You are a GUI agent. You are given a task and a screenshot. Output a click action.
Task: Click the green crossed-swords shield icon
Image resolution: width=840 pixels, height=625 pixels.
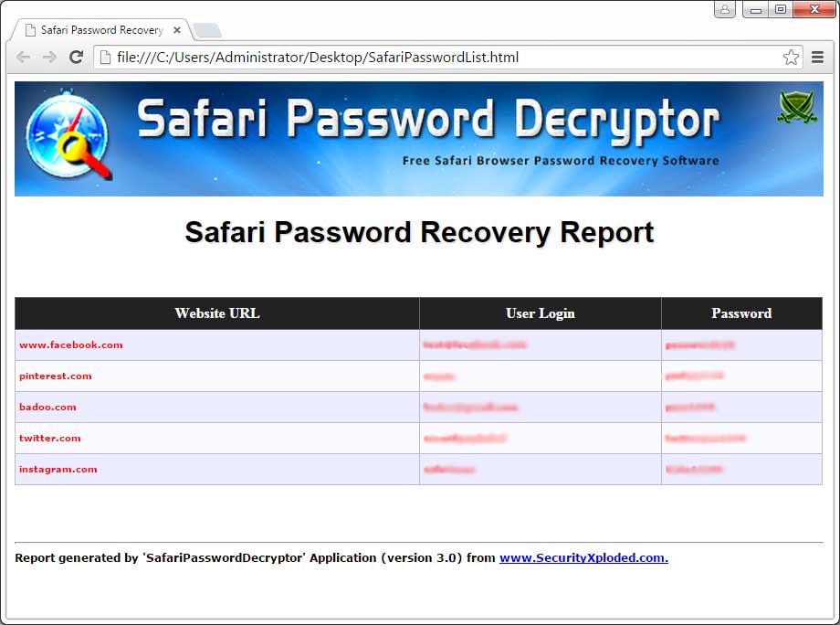796,108
